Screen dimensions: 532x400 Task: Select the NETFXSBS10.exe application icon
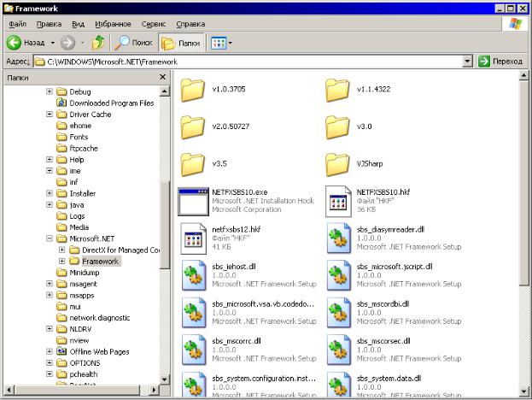point(193,202)
